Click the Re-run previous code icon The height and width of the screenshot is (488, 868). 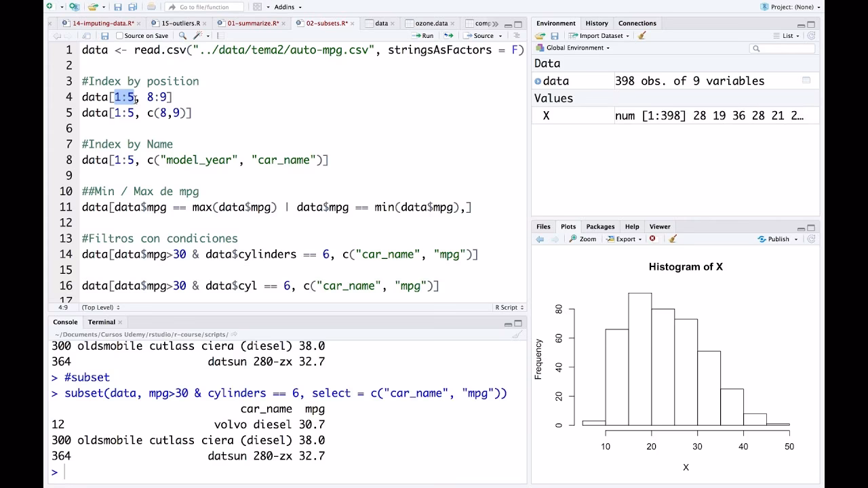click(x=448, y=36)
